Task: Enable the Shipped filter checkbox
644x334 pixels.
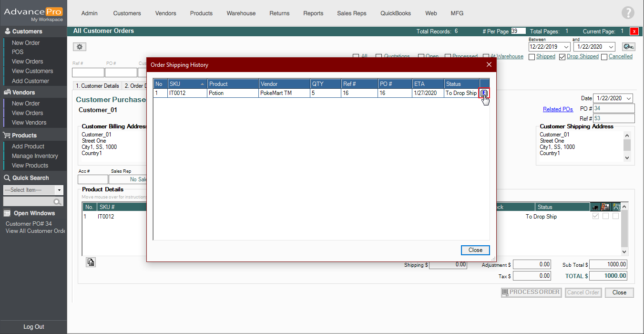Action: 532,57
